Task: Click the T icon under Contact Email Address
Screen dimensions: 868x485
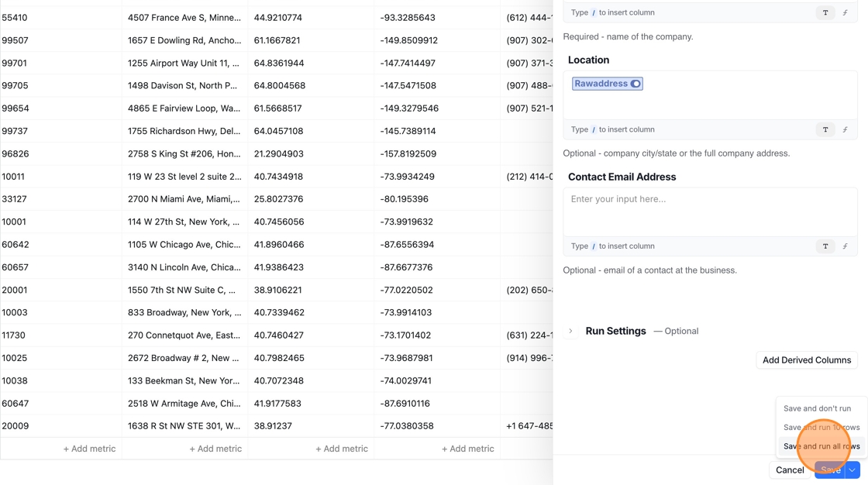Action: (825, 246)
